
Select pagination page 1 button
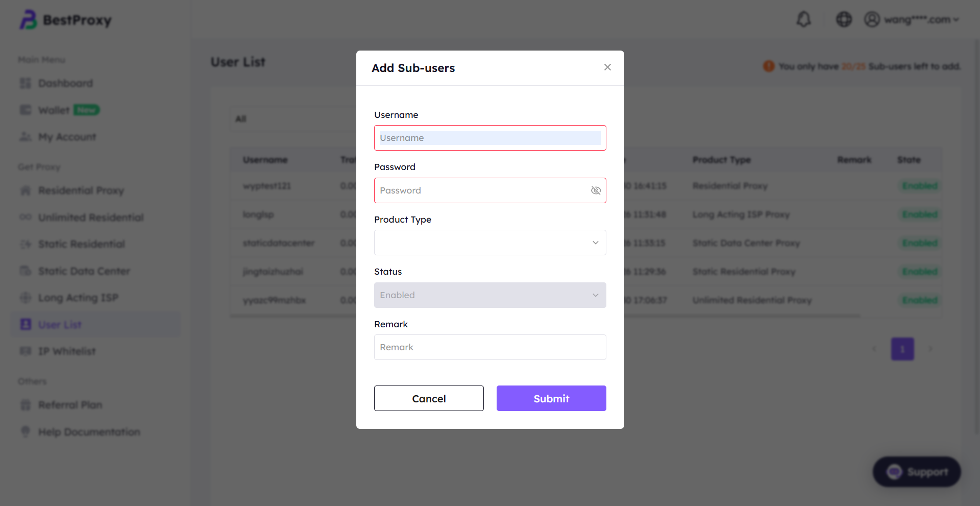click(x=902, y=349)
